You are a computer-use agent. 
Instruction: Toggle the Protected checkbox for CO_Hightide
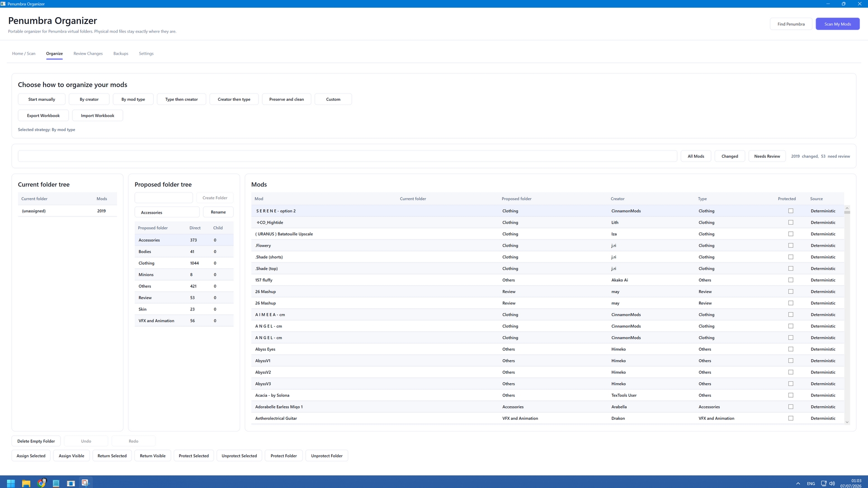pyautogui.click(x=791, y=222)
